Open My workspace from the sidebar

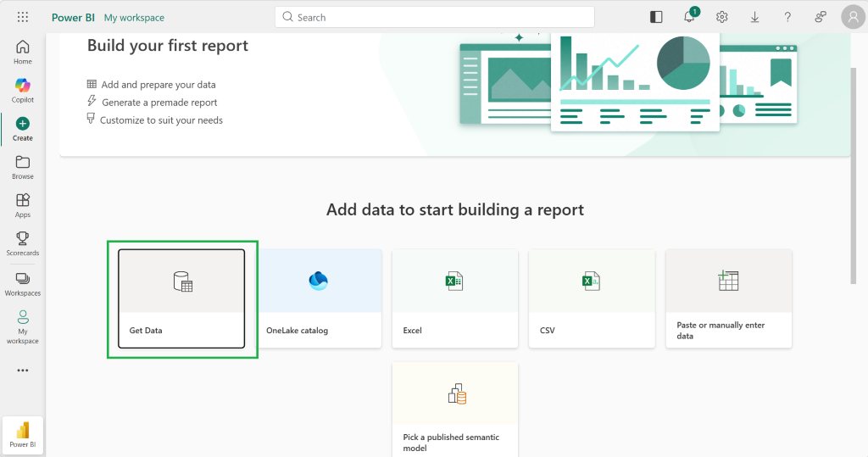[23, 326]
